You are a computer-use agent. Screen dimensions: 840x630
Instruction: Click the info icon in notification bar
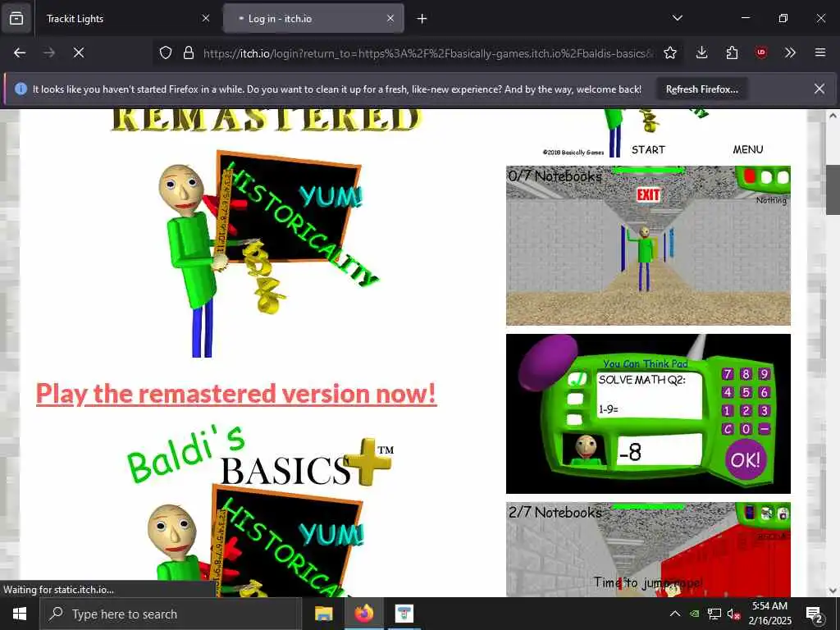coord(21,89)
